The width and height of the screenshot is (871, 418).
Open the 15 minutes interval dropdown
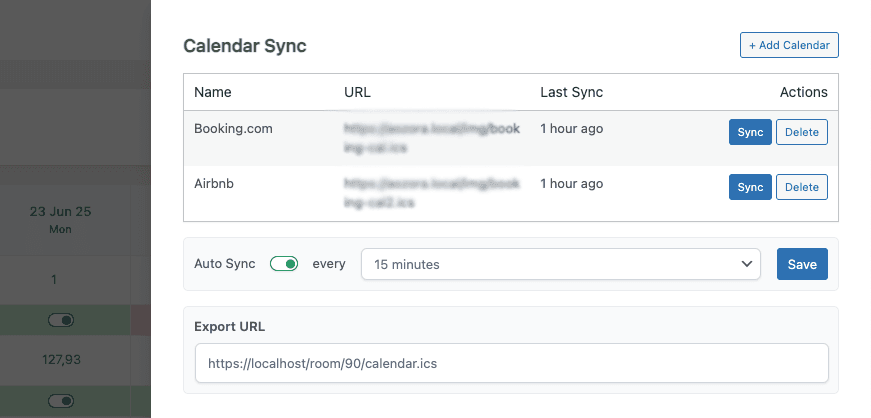pyautogui.click(x=560, y=264)
